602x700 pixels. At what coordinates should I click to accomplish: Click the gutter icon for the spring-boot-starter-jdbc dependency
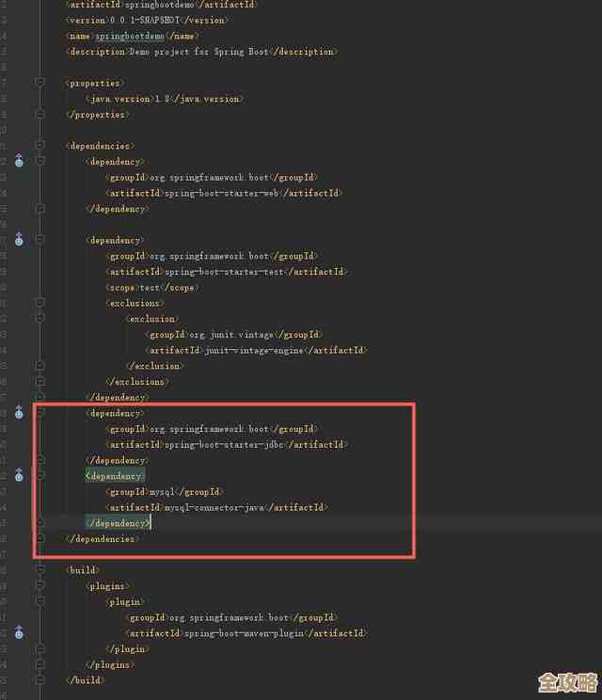click(19, 412)
